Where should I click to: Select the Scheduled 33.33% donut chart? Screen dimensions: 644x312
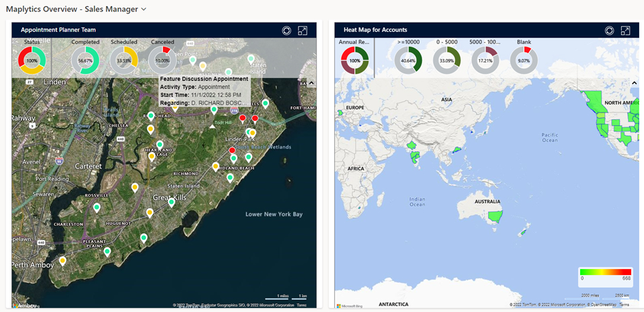[124, 60]
